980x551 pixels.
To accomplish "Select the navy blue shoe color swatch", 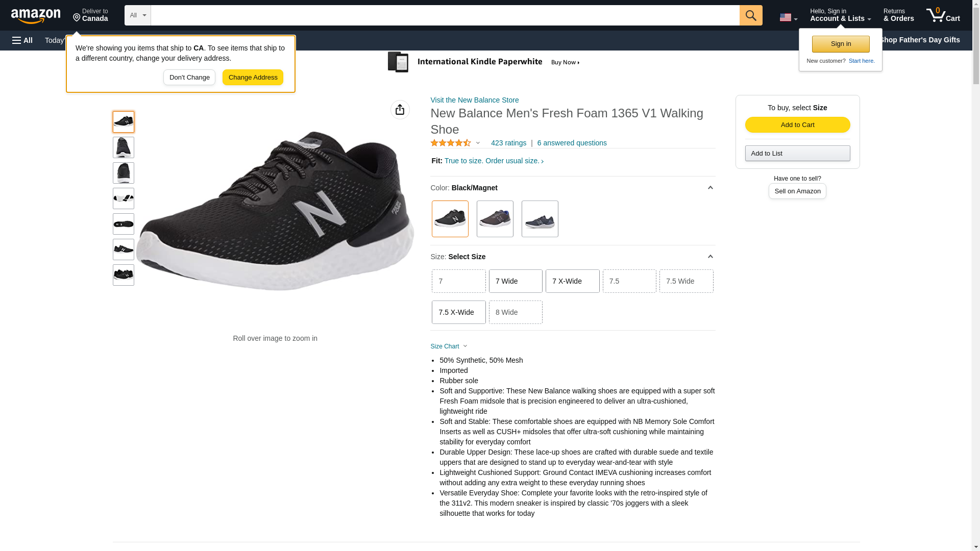I will (539, 219).
